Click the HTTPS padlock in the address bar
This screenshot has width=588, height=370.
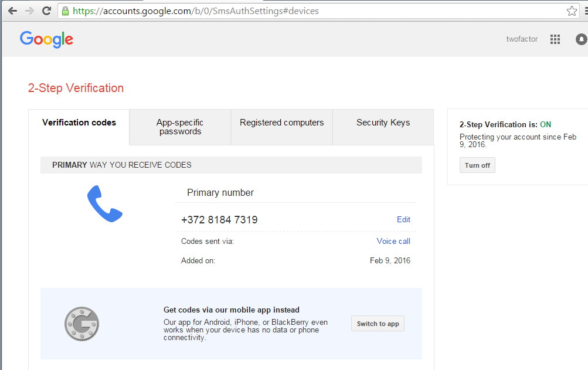(64, 11)
